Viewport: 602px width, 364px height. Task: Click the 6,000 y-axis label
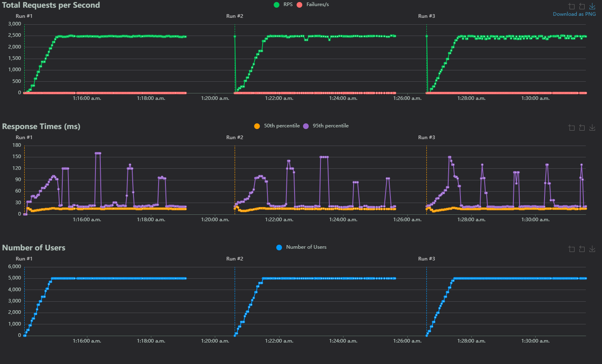[15, 267]
